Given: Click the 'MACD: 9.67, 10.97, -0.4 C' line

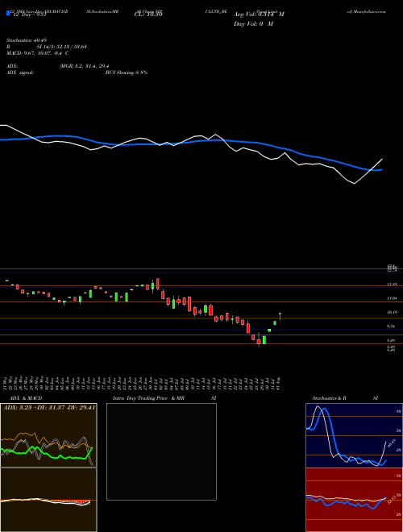Looking at the screenshot, I should point(38,53).
